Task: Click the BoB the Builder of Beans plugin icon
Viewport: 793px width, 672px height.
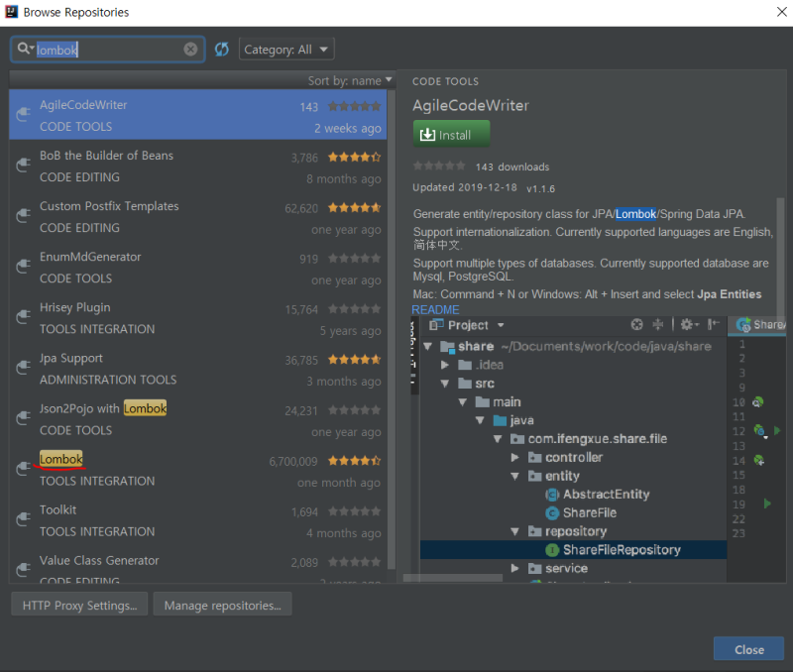Action: 23,165
